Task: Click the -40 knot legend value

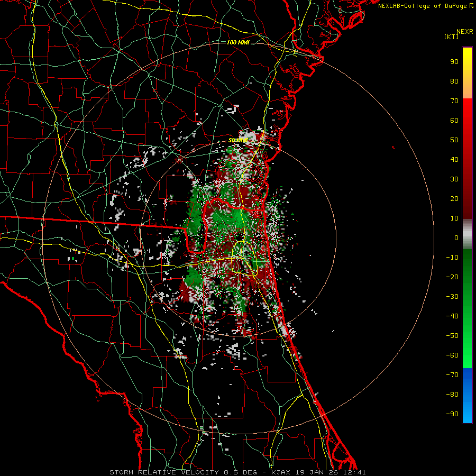Action: point(452,316)
